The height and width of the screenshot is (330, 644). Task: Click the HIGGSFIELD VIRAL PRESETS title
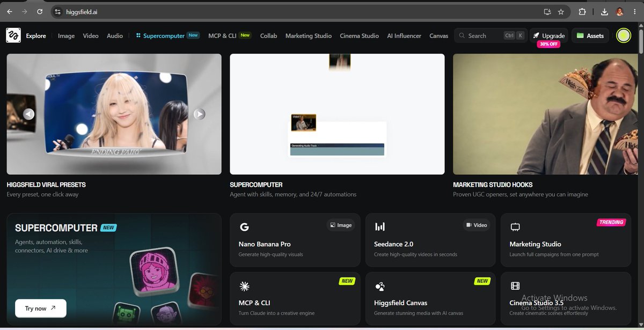[x=46, y=185]
